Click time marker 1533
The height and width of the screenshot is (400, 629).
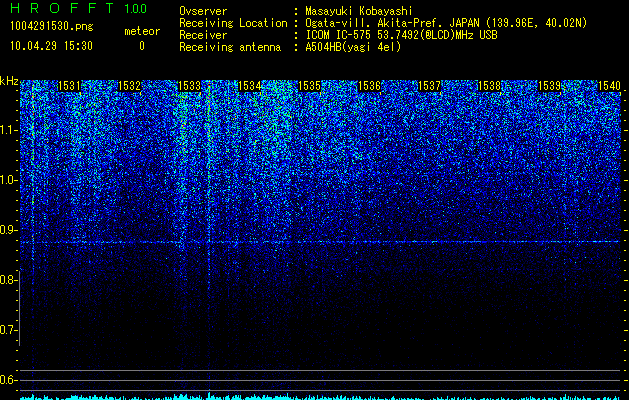189,86
